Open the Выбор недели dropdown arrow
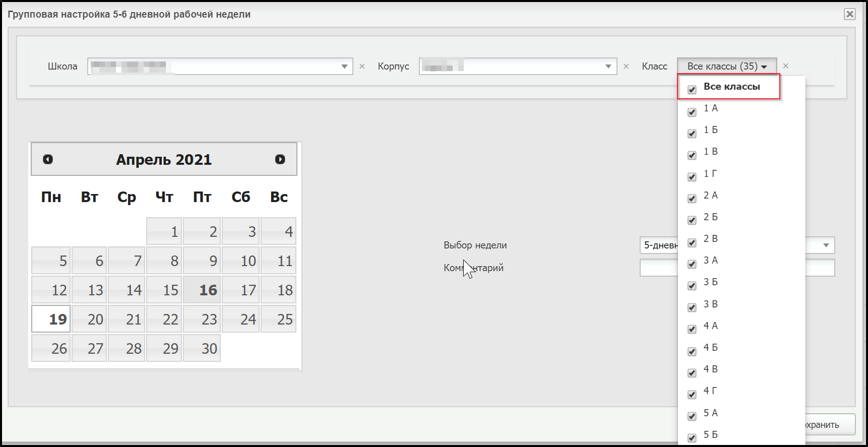Screen dimensions: 868x447 point(826,245)
